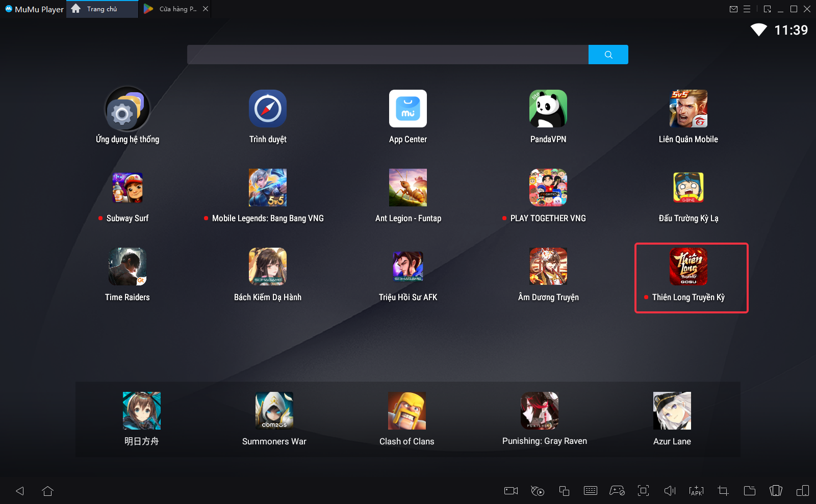Click the screenshot crop icon
This screenshot has height=504, width=816.
[x=723, y=491]
